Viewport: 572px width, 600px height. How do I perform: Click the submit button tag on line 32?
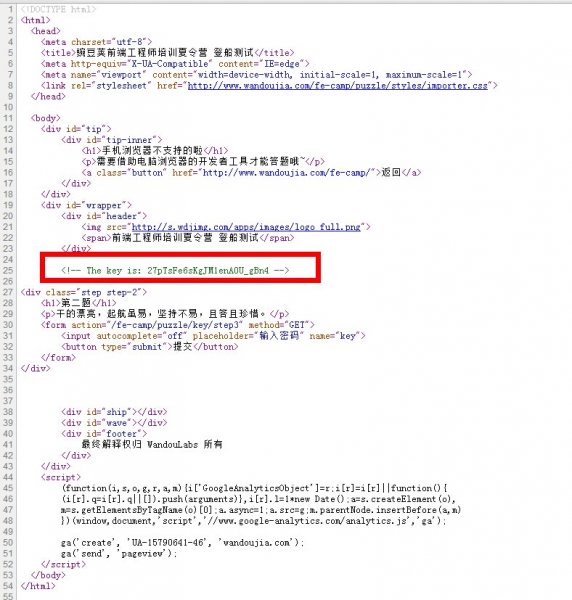point(150,347)
